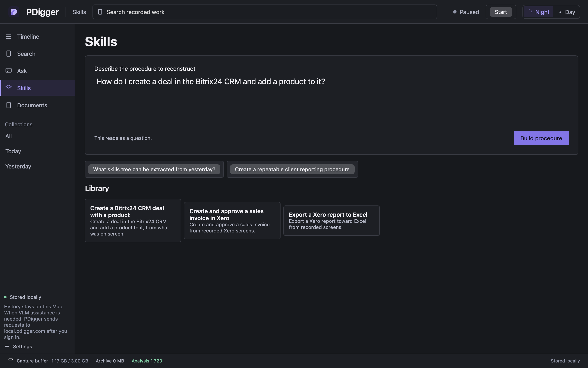588x368 pixels.
Task: Click the Search icon in sidebar
Action: click(9, 54)
